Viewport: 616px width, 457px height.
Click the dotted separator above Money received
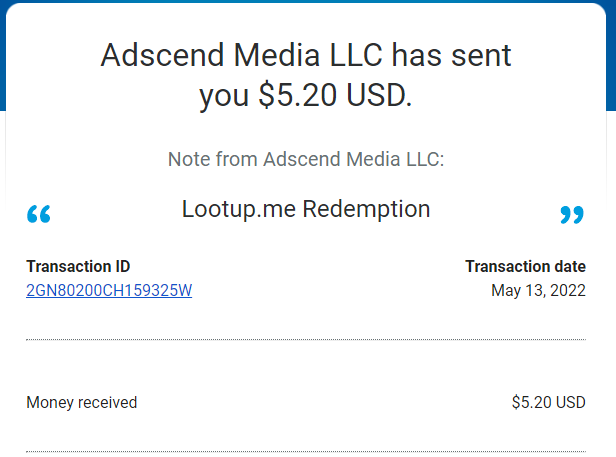point(306,340)
